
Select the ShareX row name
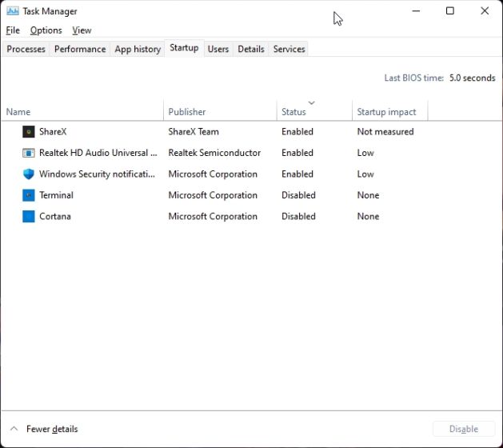pyautogui.click(x=53, y=131)
